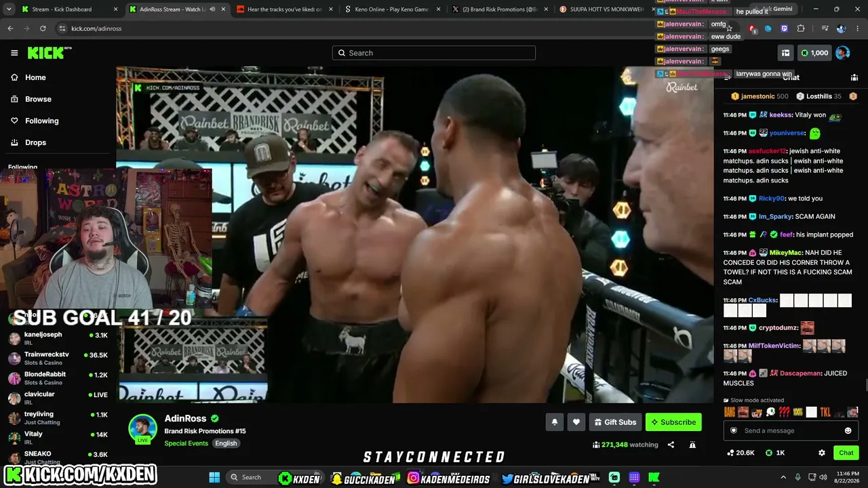This screenshot has height=488, width=868.
Task: Open the Kick hamburger sidebar menu
Action: (14, 53)
